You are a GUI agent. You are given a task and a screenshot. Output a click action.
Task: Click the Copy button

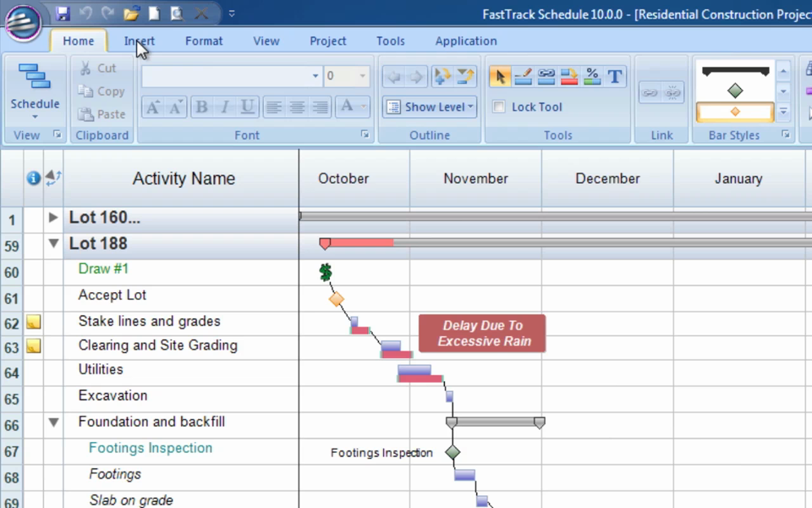click(101, 91)
